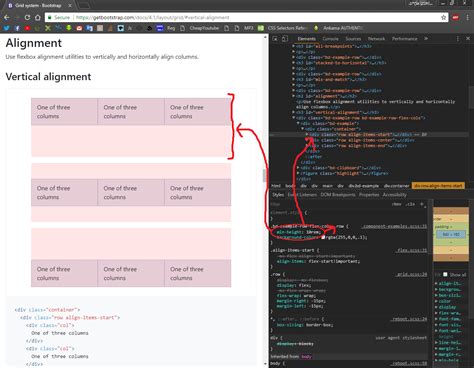Image resolution: width=474 pixels, height=368 pixels.
Task: Expand the bd-clipboard div node
Action: (298, 168)
